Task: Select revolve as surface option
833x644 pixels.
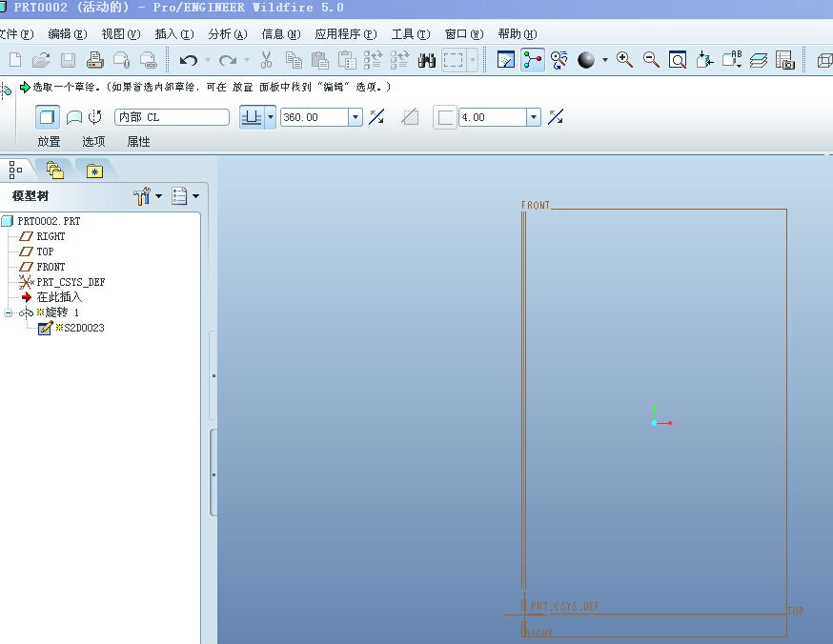Action: [73, 117]
